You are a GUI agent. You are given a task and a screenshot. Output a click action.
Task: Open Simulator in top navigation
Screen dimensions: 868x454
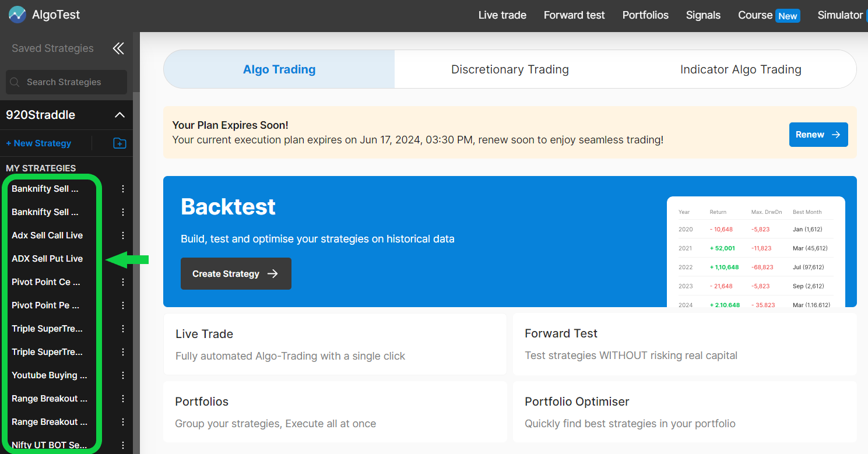(840, 15)
